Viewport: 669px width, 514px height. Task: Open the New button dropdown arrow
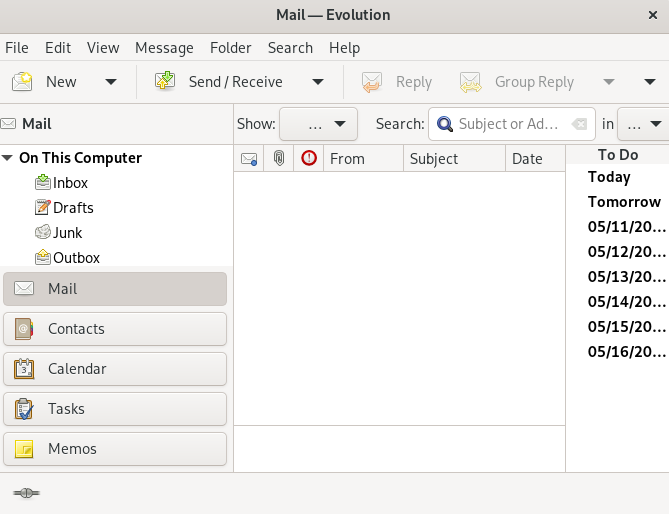pos(110,82)
